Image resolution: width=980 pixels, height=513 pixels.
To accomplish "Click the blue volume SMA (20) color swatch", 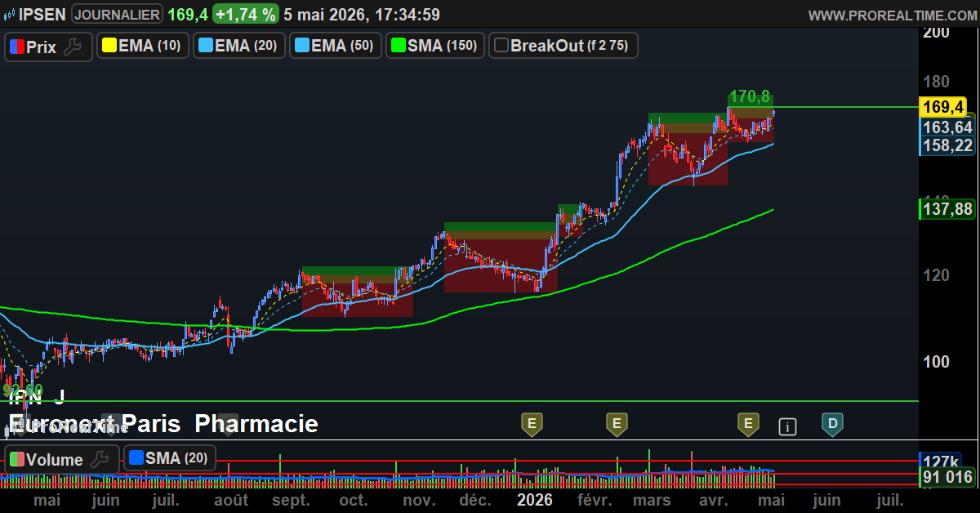I will [x=136, y=458].
